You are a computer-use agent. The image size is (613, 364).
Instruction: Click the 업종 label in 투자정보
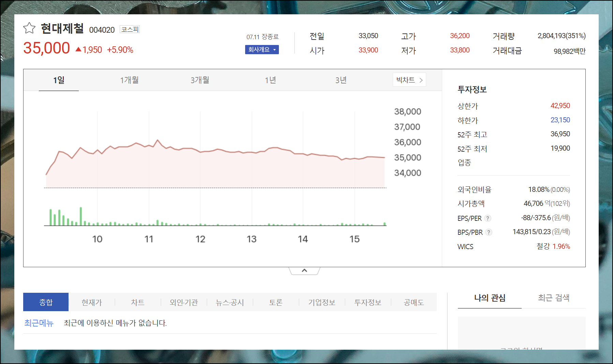(x=464, y=163)
